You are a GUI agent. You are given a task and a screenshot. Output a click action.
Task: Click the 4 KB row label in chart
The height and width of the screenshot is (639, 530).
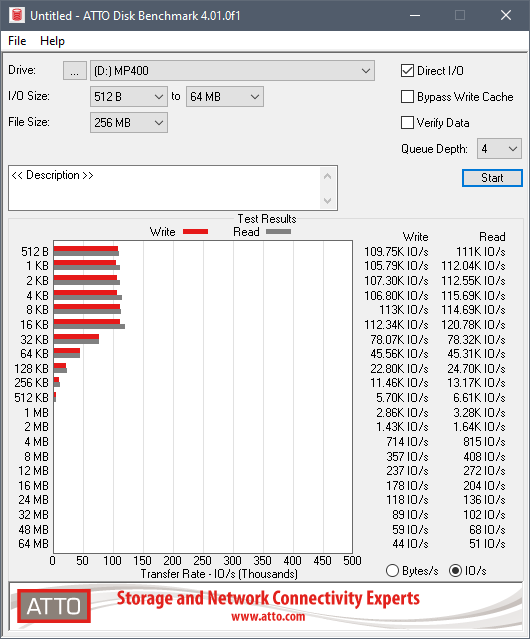tap(37, 295)
